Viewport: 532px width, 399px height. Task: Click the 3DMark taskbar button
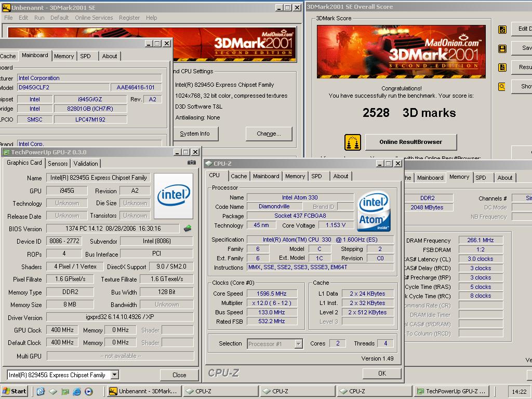(144, 391)
